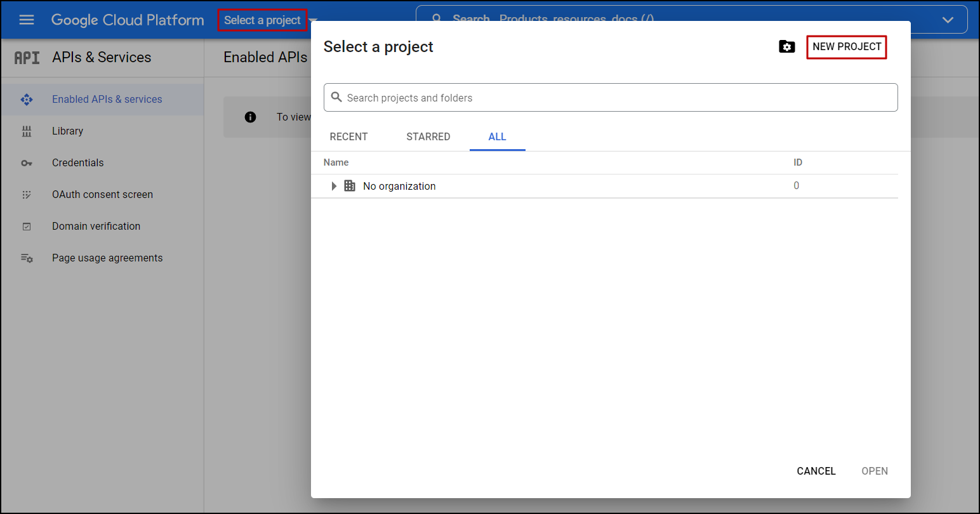Open the navigation hamburger menu
The height and width of the screenshot is (514, 980).
coord(26,19)
